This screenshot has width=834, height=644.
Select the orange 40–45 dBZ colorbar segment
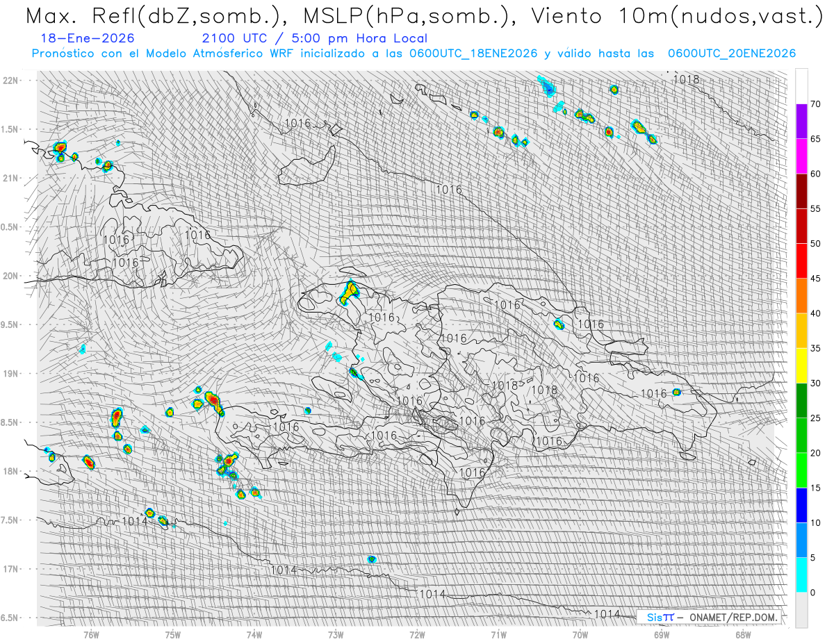click(x=801, y=296)
